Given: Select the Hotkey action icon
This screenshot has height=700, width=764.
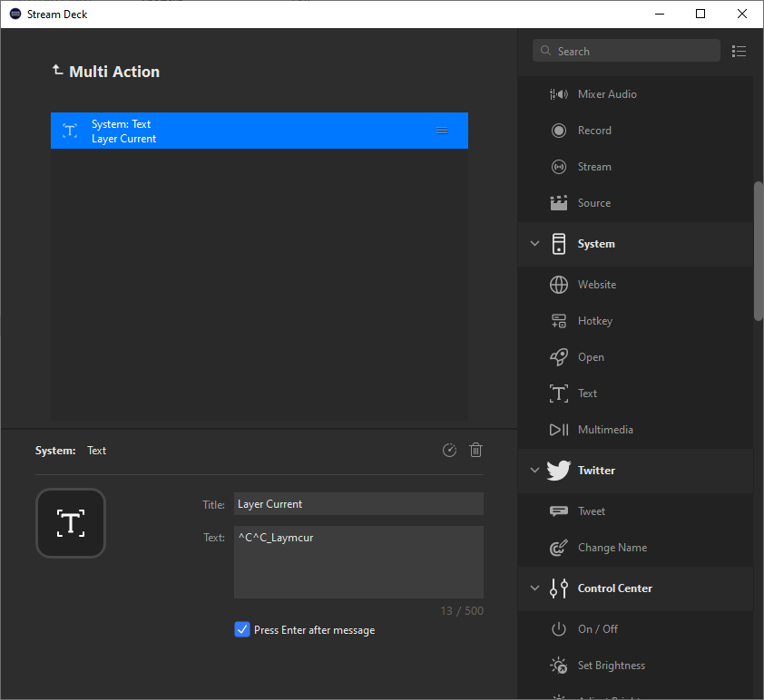Looking at the screenshot, I should [558, 320].
